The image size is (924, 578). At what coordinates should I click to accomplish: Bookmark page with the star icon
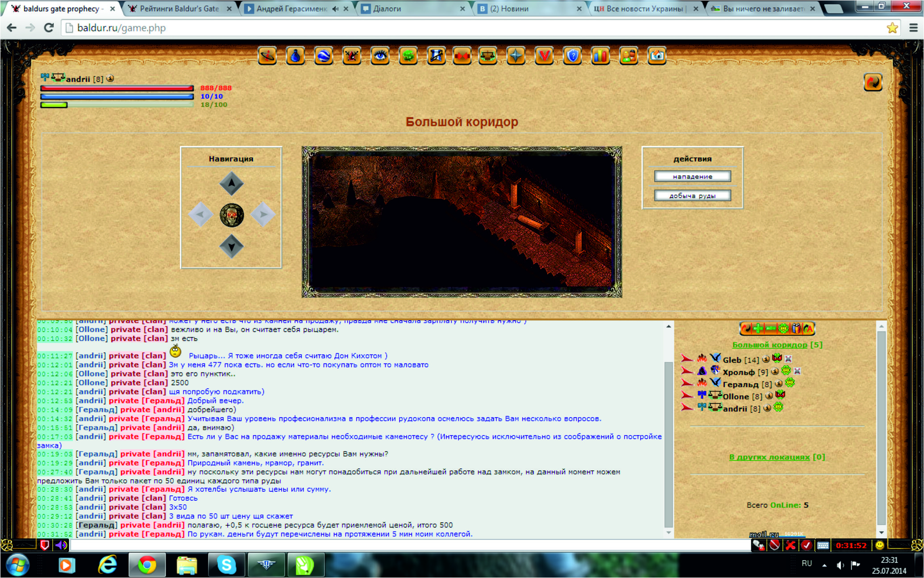(x=892, y=28)
